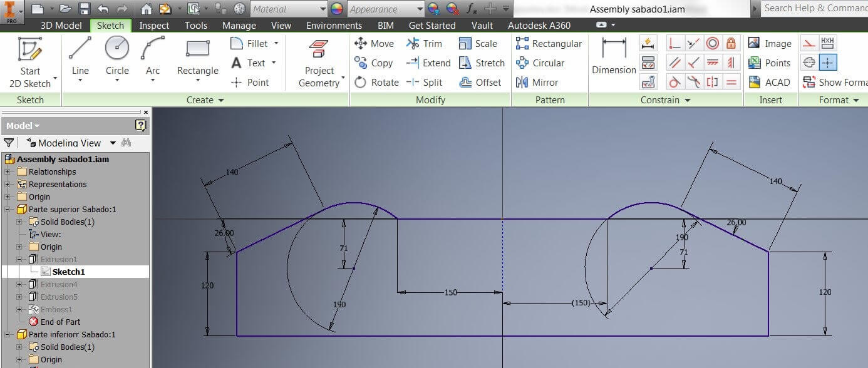This screenshot has width=868, height=368.
Task: Expand the Fillet options arrow
Action: coord(276,43)
